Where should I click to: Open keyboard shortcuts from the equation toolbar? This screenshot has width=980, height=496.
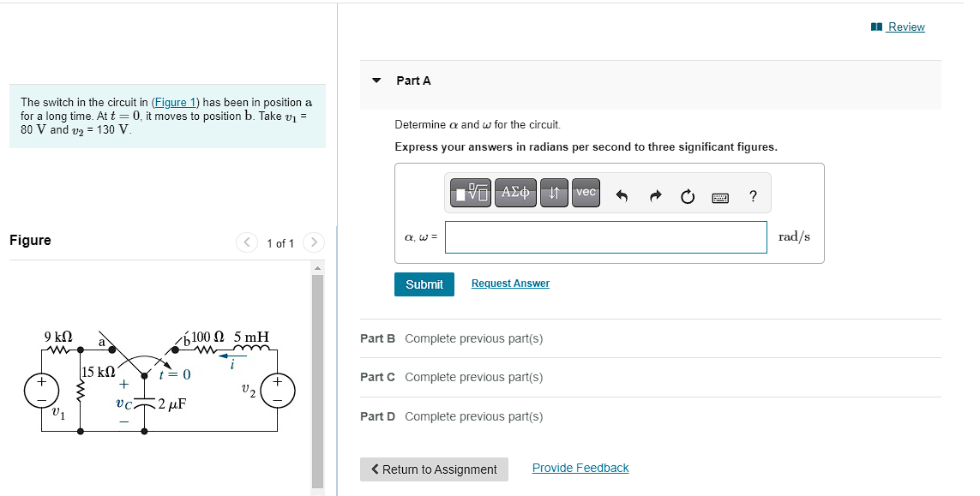720,197
